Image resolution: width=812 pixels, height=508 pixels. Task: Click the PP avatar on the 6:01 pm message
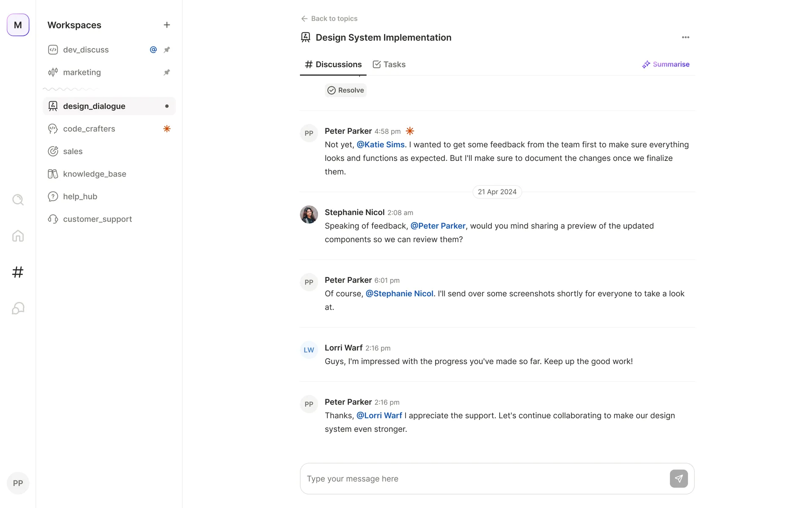(x=309, y=282)
